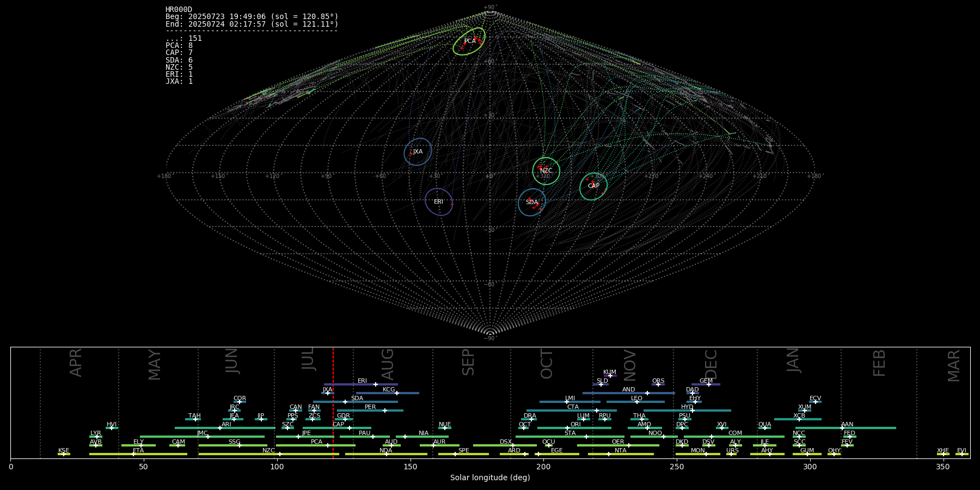Click the GEM shower bar in the timeline
Screen dimensions: 980x490
click(706, 384)
